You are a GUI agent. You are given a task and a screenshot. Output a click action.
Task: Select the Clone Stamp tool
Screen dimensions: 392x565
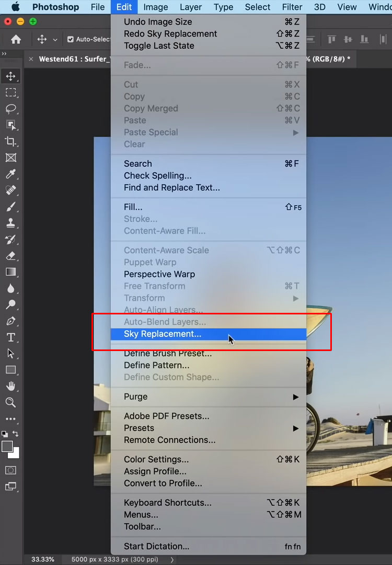point(10,223)
